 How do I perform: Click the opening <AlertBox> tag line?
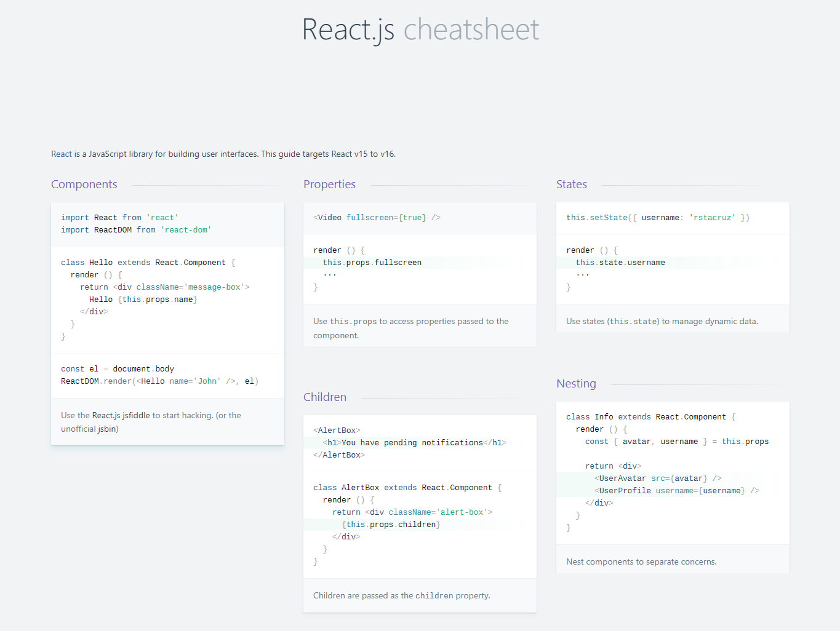tap(337, 431)
